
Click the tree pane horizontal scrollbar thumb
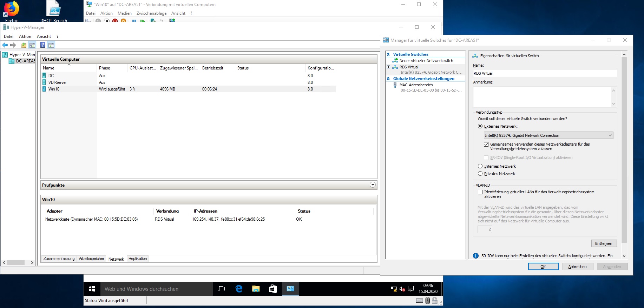[16, 262]
